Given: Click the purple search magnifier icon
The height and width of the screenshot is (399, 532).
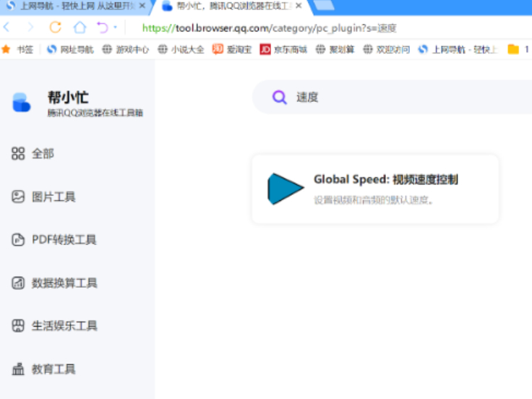Looking at the screenshot, I should [280, 98].
